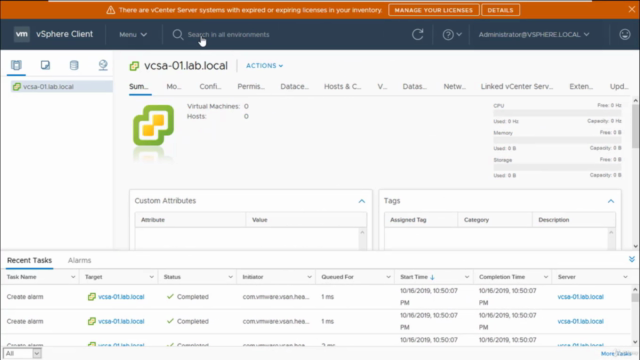This screenshot has height=360, width=640.
Task: Open the Menu dropdown
Action: pyautogui.click(x=133, y=35)
